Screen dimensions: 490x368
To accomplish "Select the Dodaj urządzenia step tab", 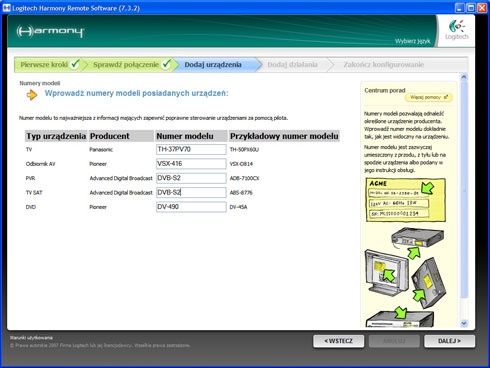I will [x=213, y=65].
